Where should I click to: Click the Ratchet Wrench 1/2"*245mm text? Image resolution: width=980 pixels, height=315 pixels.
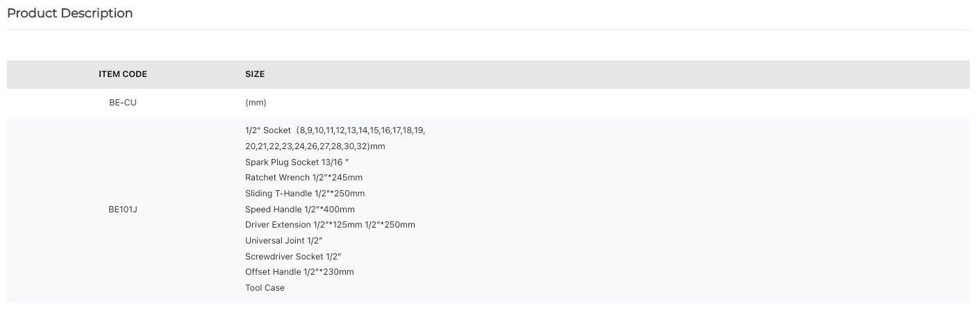click(304, 178)
